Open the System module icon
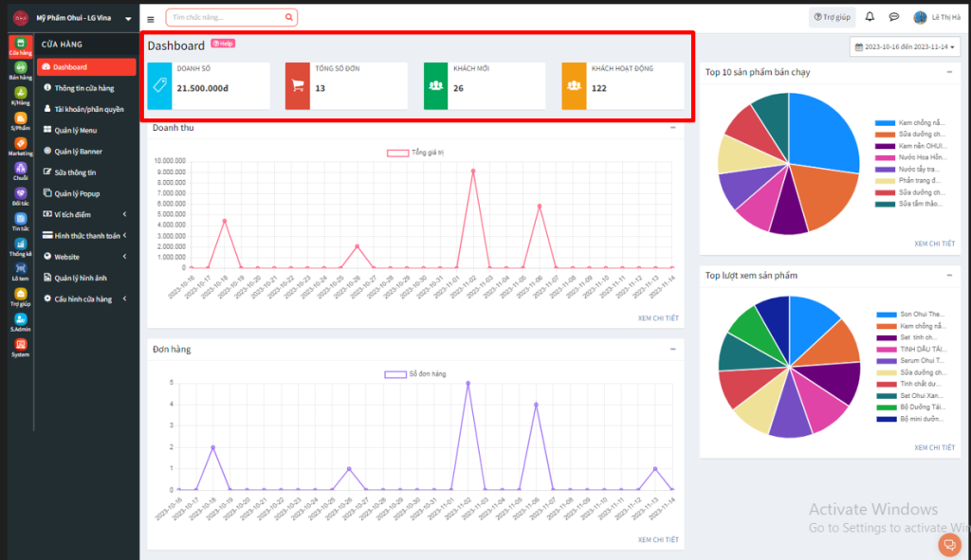Viewport: 971px width, 560px height. coord(20,348)
